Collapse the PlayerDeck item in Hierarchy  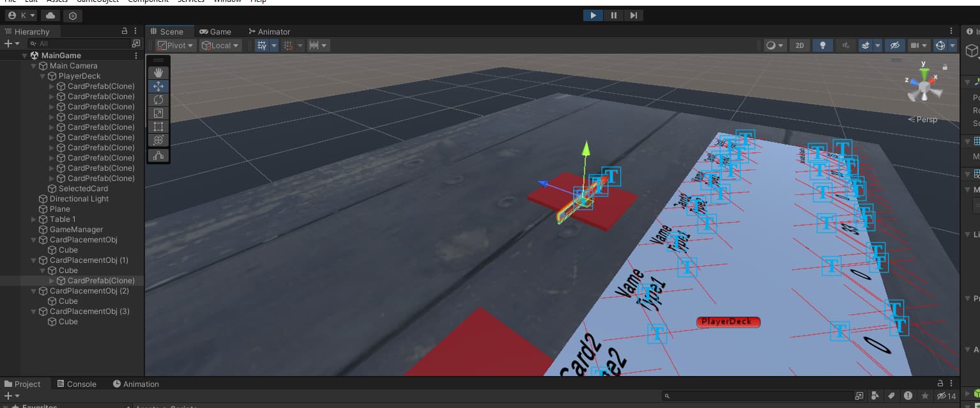click(x=42, y=75)
